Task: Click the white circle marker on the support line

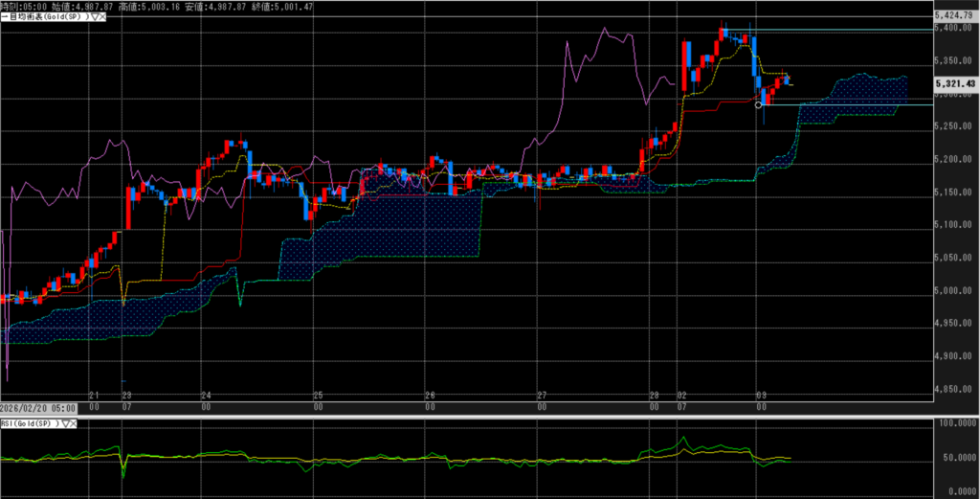Action: pyautogui.click(x=758, y=104)
